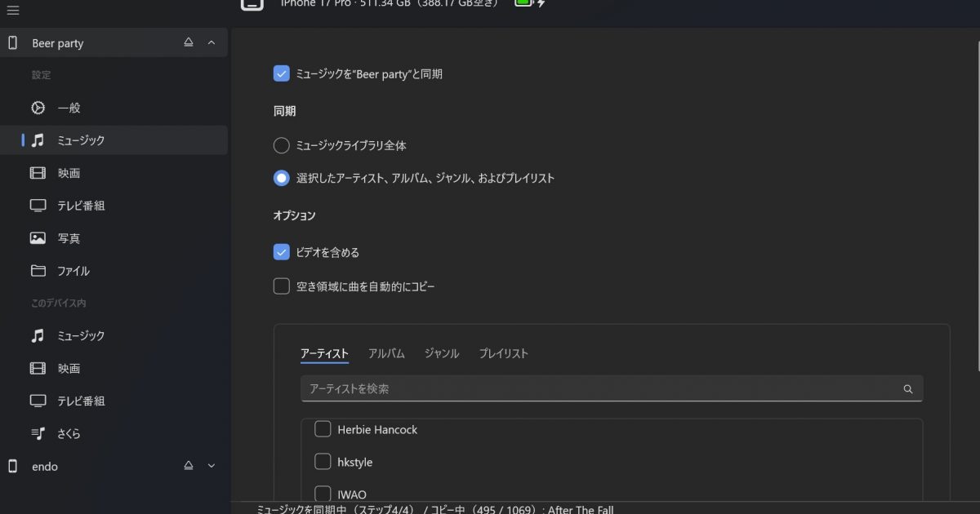Expand the endo device section
This screenshot has height=514, width=980.
pyautogui.click(x=212, y=466)
